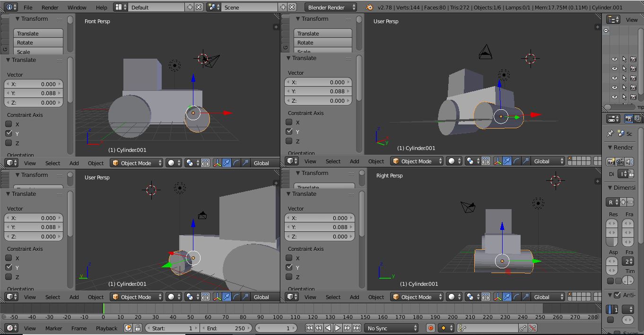Jump to next keyframe

click(x=347, y=328)
